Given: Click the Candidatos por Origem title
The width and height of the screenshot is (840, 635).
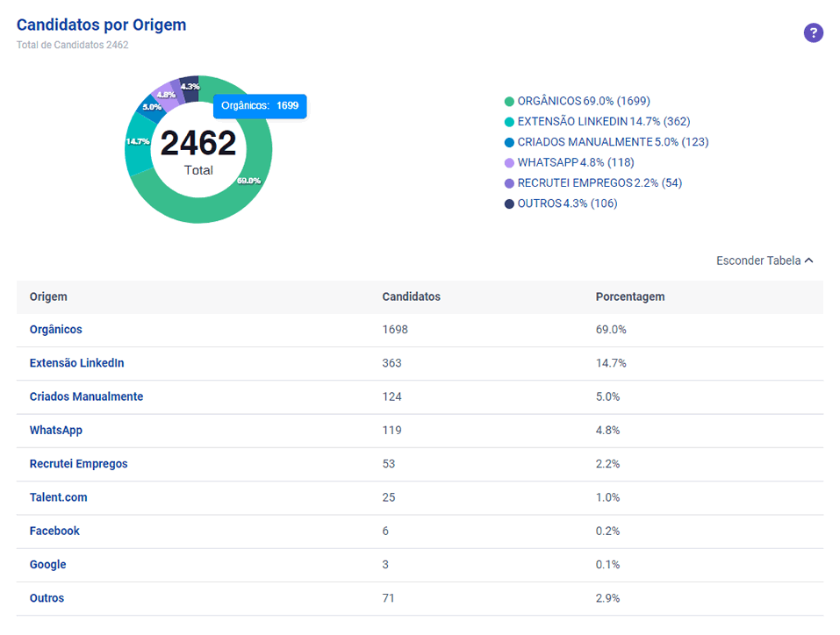Looking at the screenshot, I should click(x=101, y=25).
